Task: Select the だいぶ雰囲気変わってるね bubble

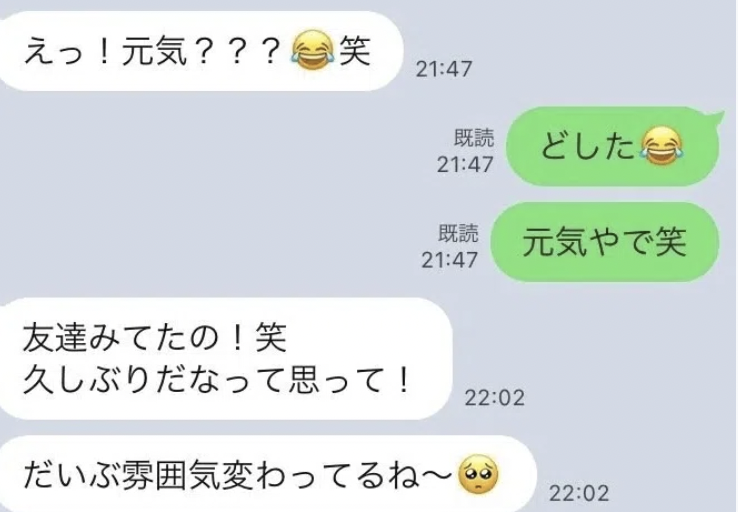Action: pyautogui.click(x=267, y=474)
